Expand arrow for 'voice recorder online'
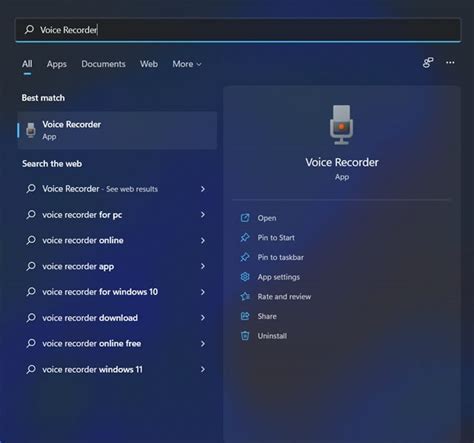This screenshot has width=474, height=443. coord(203,240)
